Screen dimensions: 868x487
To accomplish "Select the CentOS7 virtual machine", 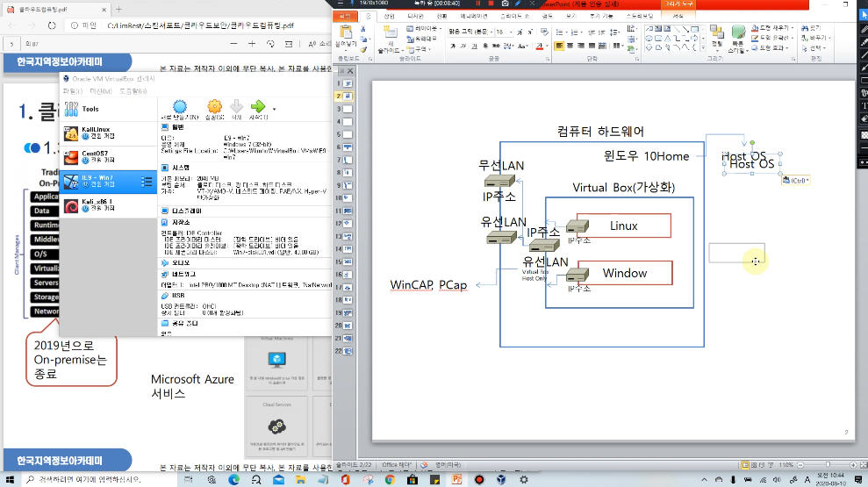I will pos(108,157).
